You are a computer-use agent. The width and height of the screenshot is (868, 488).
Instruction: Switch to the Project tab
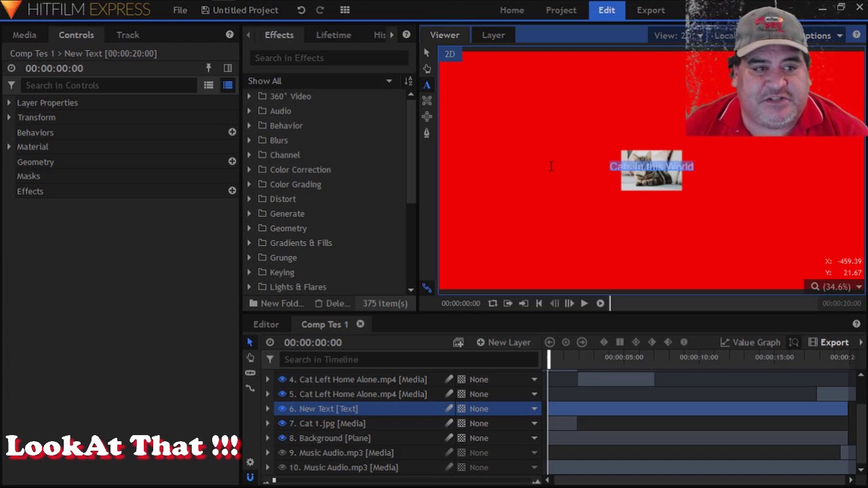coord(561,10)
